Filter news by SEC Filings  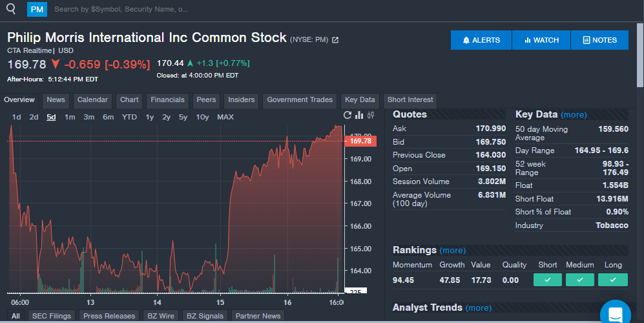(x=51, y=316)
